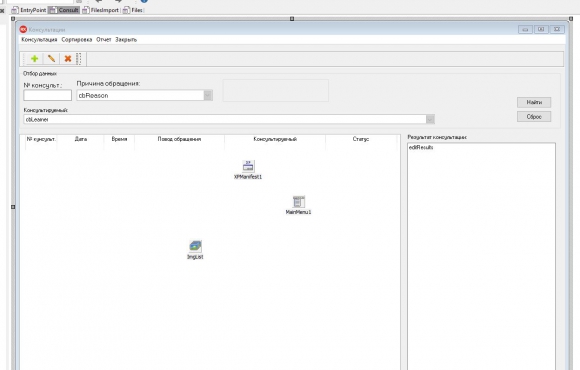The width and height of the screenshot is (580, 370).
Task: Click the green plus add icon
Action: point(34,58)
